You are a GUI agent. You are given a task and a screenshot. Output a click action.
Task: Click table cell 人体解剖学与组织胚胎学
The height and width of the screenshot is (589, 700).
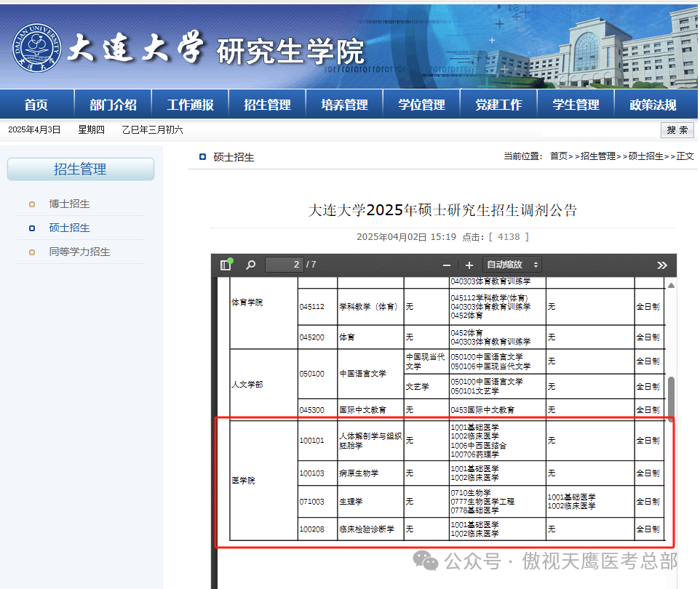370,441
